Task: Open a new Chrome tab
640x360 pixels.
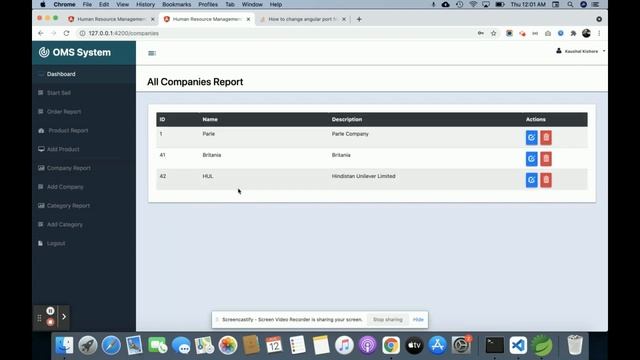Action: point(359,19)
